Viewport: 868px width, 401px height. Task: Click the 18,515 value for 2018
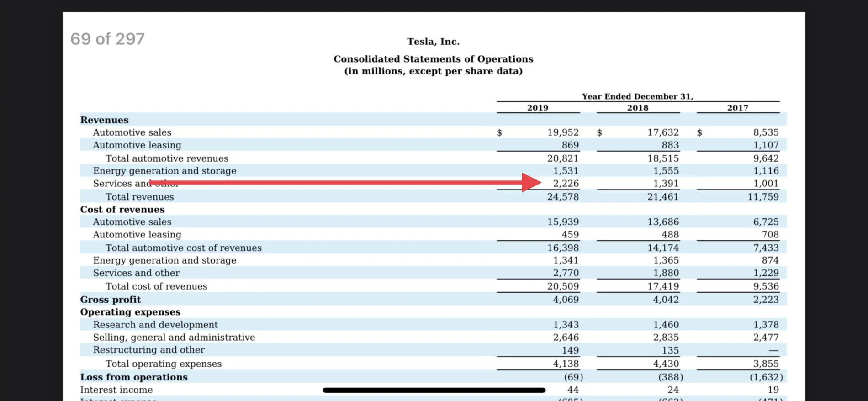pyautogui.click(x=663, y=158)
